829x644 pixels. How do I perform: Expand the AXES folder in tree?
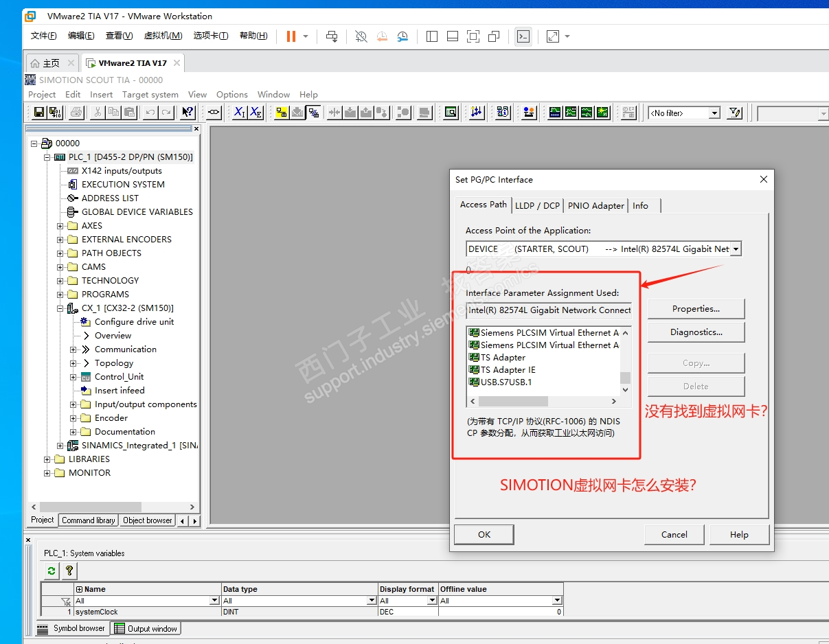[x=60, y=226]
